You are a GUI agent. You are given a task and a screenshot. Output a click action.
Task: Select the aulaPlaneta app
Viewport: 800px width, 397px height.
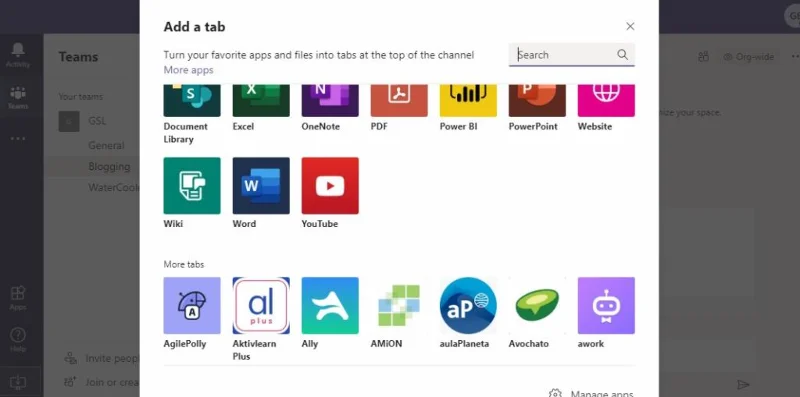[468, 306]
